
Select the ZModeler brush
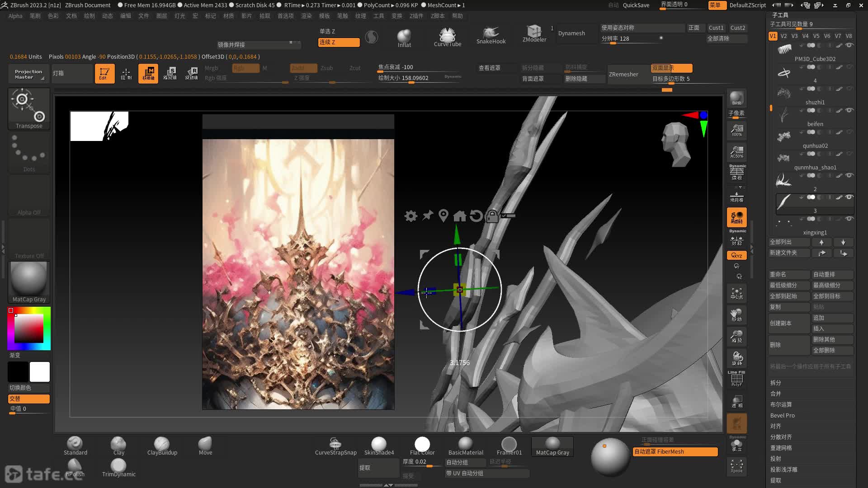click(534, 34)
